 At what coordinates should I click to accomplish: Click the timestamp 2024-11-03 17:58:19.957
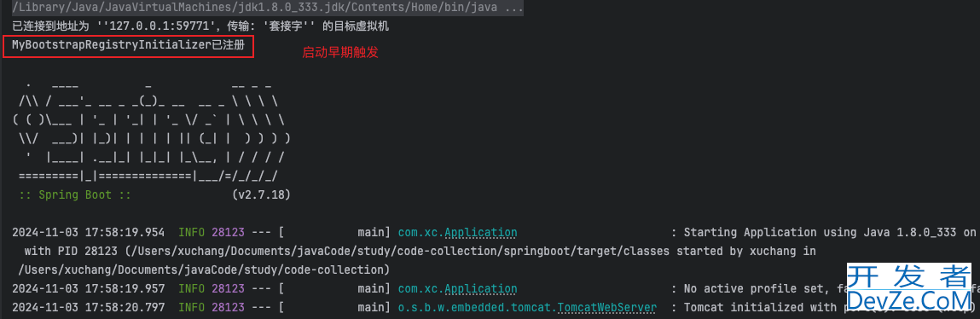click(88, 289)
